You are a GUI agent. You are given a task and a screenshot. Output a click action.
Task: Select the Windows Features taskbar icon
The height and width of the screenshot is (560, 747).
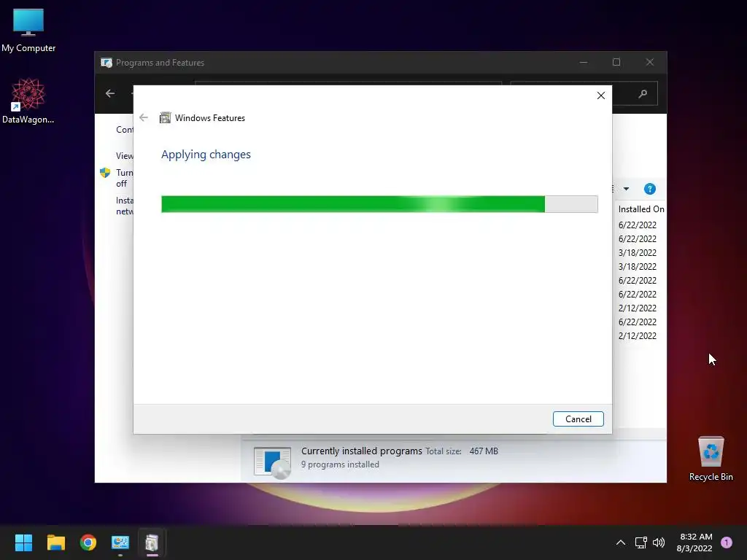(152, 542)
